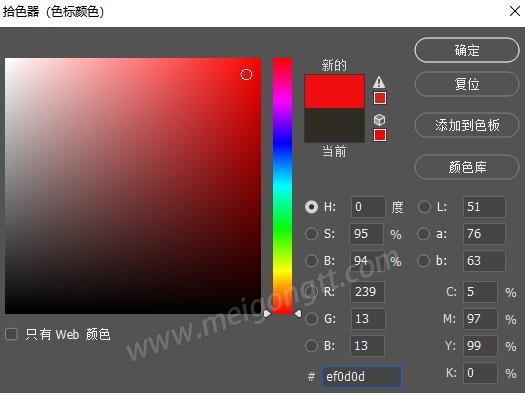Click the hue slider's right arrow handle
Image resolution: width=525 pixels, height=393 pixels.
297,314
